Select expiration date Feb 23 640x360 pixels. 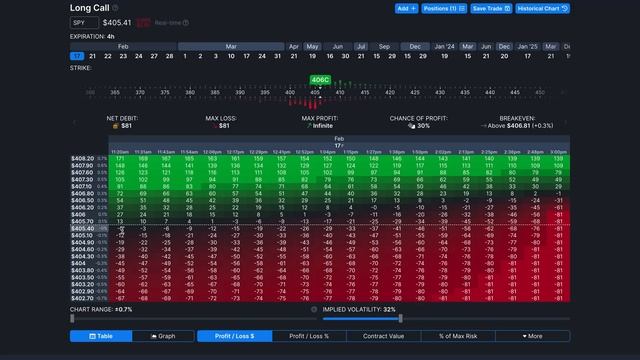[123, 56]
